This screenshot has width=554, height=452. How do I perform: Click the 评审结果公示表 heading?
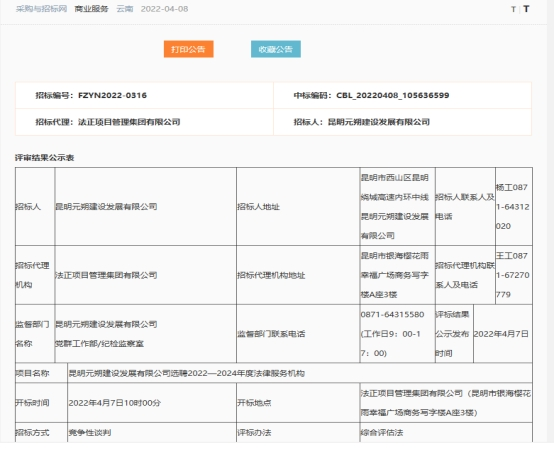click(45, 158)
